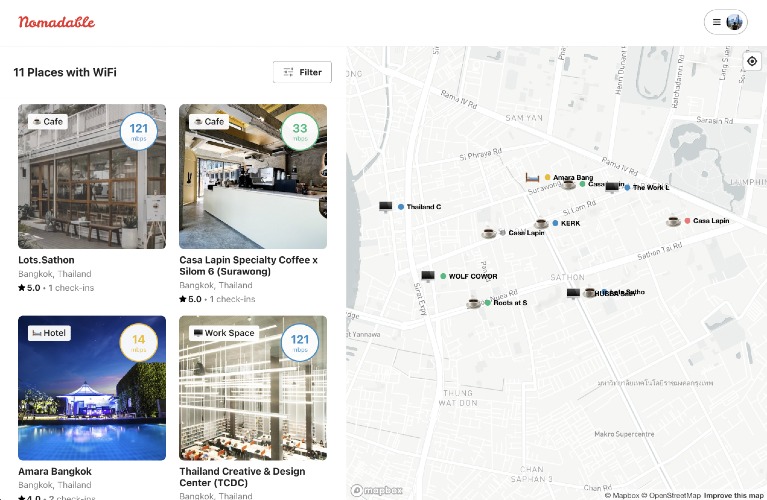Click the 121 mbps badge on TCDC card

click(300, 342)
